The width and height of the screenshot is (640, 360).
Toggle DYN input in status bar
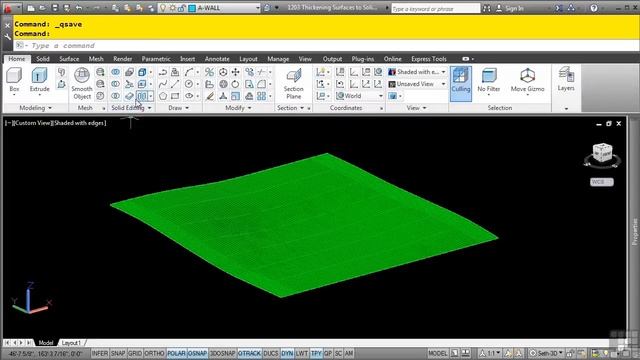287,353
